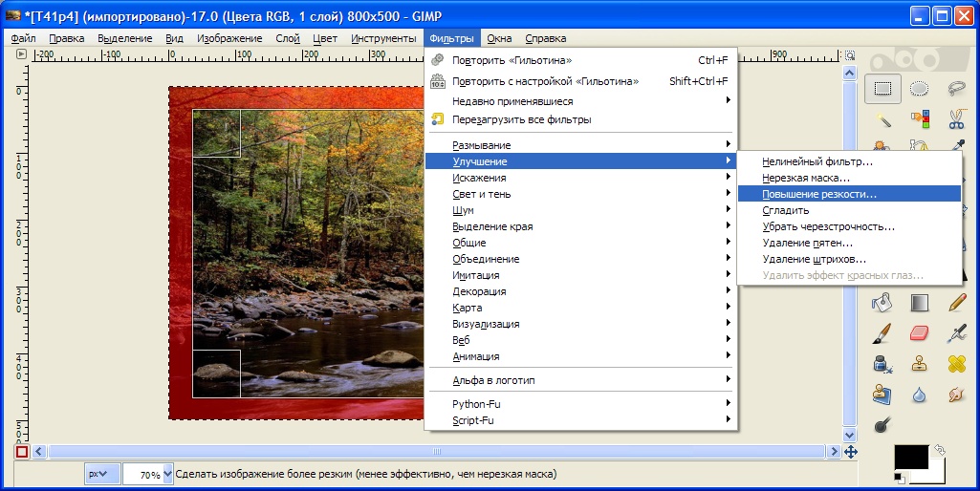Select the Perspective Clone tool
980x491 pixels.
click(x=882, y=395)
